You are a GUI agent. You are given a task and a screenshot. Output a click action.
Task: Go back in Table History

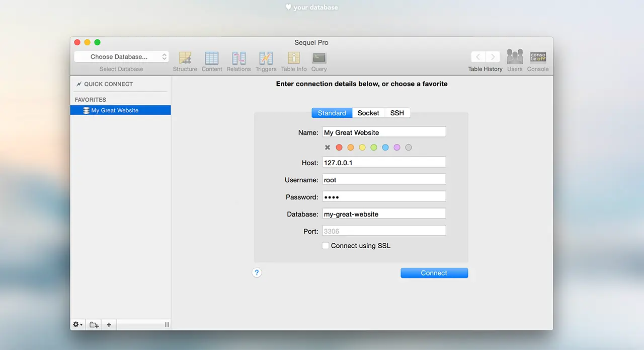478,57
